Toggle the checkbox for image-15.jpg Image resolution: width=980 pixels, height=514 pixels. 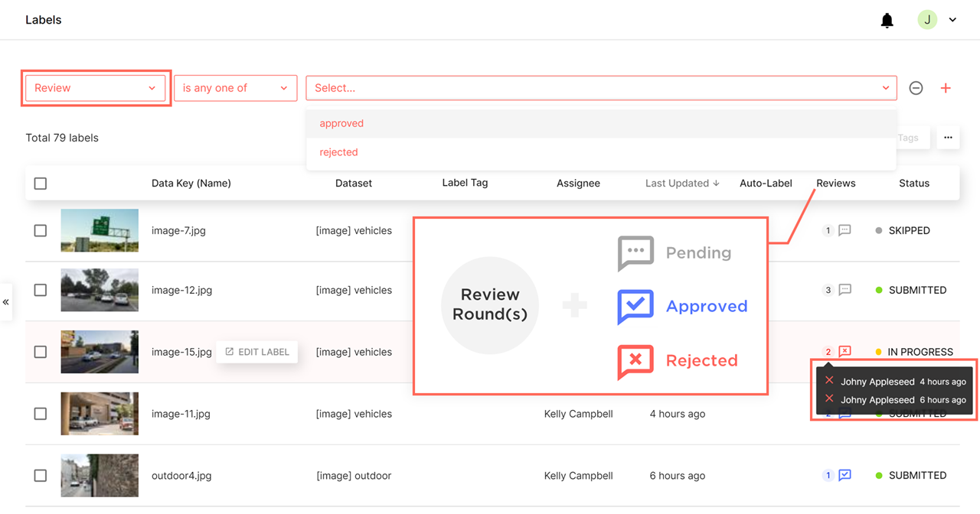(x=41, y=352)
